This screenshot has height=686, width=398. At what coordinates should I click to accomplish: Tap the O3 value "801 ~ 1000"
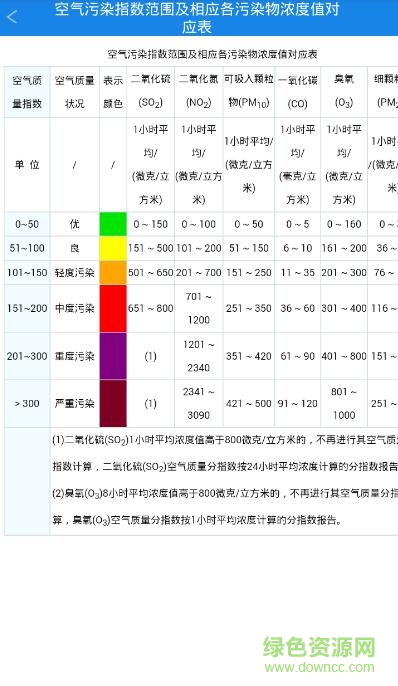pyautogui.click(x=344, y=403)
